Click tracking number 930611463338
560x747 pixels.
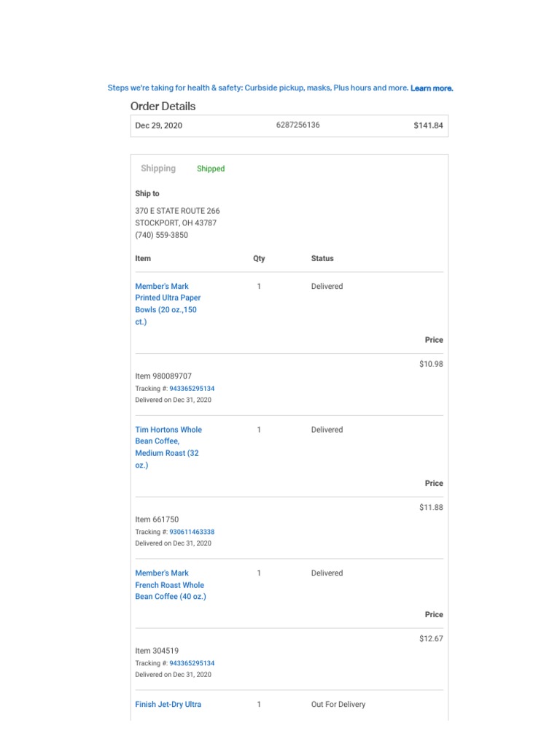point(192,533)
